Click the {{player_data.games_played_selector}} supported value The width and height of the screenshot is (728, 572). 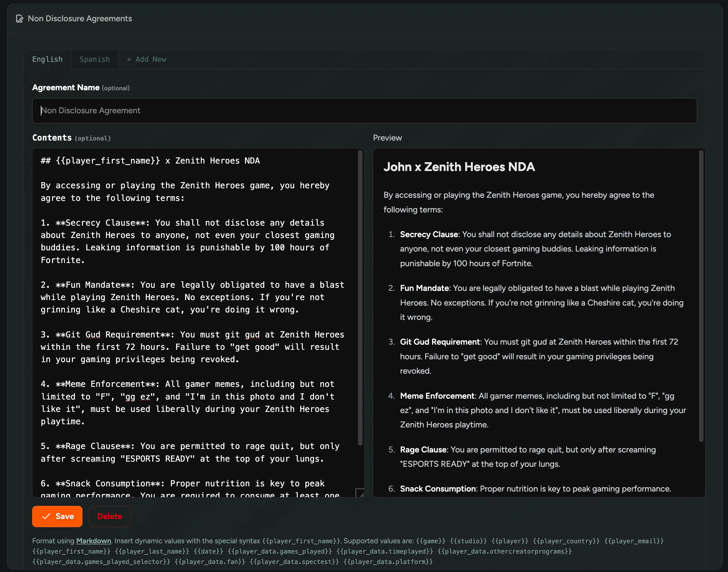(x=101, y=562)
